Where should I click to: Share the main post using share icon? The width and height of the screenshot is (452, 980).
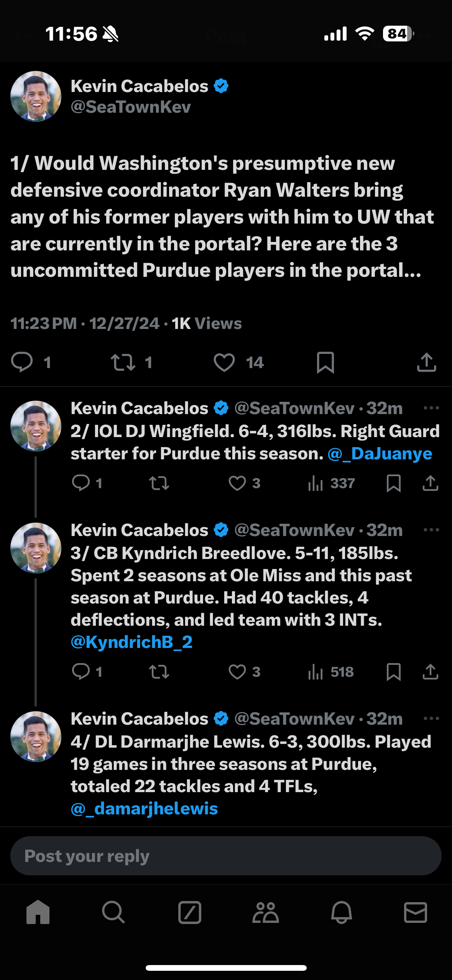(x=426, y=362)
